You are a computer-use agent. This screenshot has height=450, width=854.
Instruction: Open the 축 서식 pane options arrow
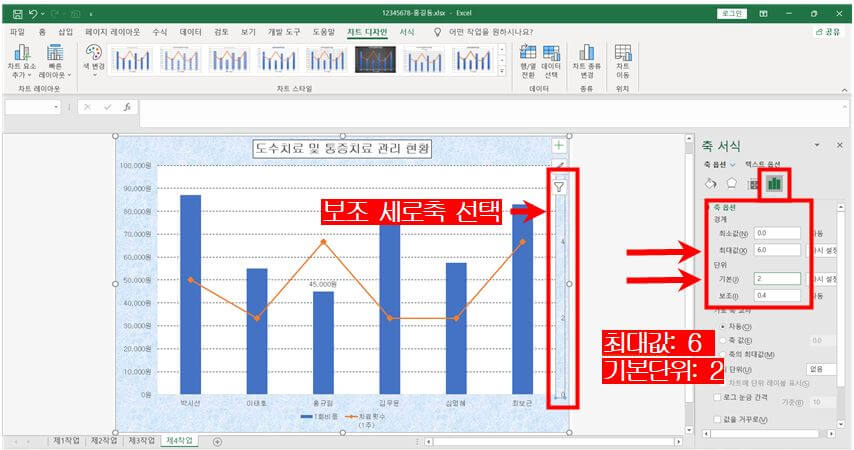click(817, 145)
